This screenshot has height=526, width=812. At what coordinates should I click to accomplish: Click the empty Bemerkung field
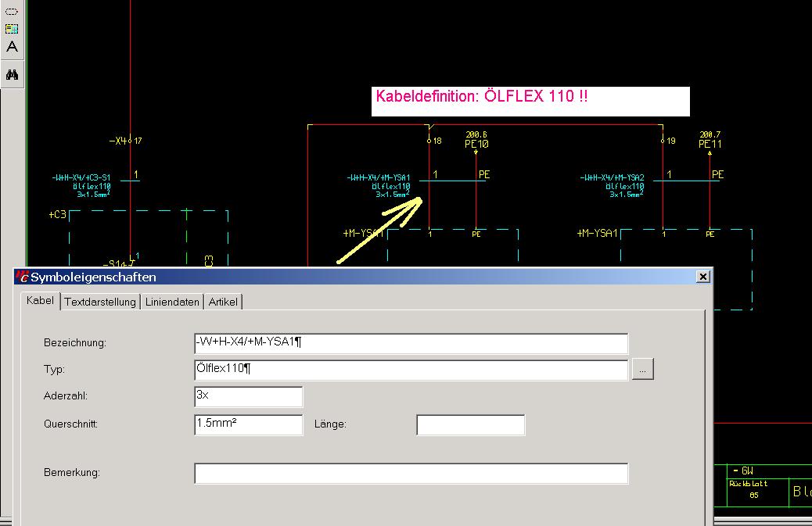(411, 474)
